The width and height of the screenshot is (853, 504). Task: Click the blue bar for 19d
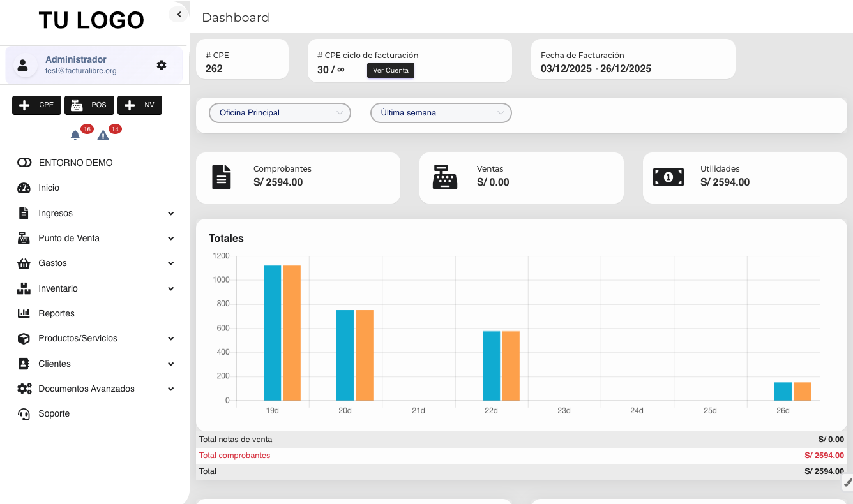pyautogui.click(x=272, y=333)
